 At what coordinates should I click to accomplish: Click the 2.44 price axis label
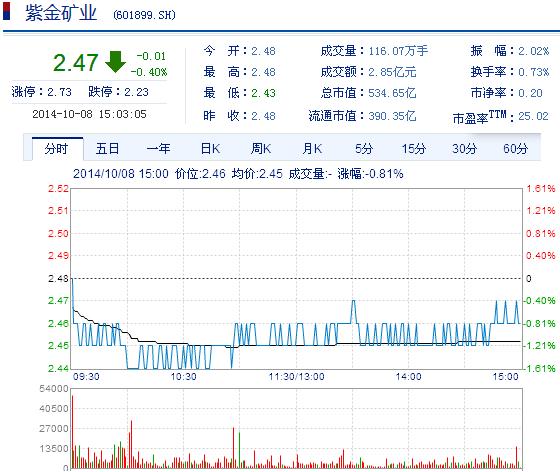point(58,368)
